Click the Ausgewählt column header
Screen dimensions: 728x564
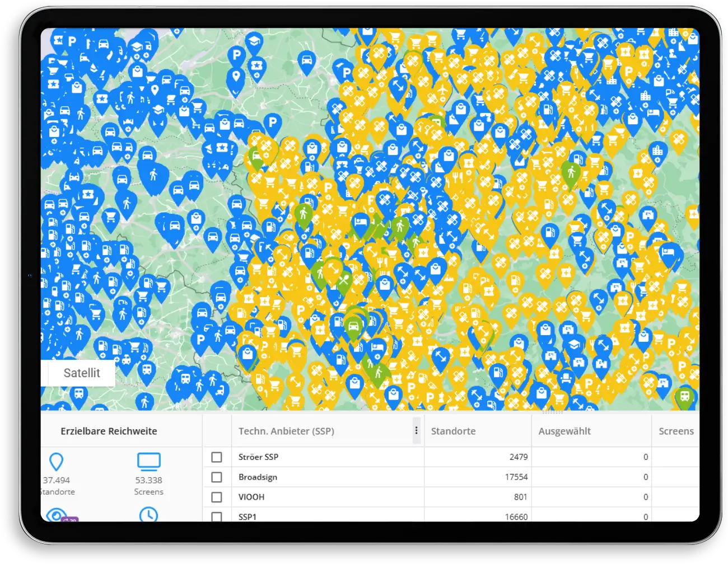point(564,431)
